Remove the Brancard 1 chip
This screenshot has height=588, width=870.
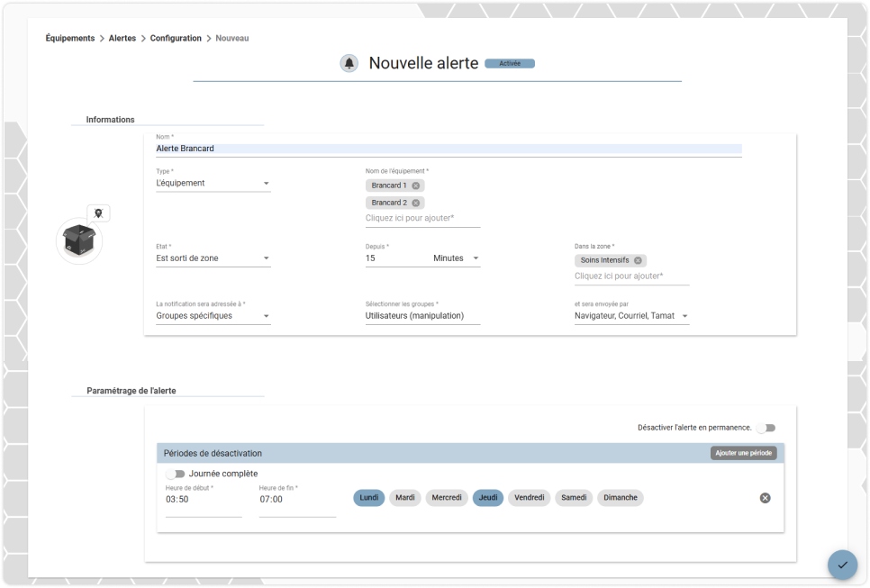(415, 185)
